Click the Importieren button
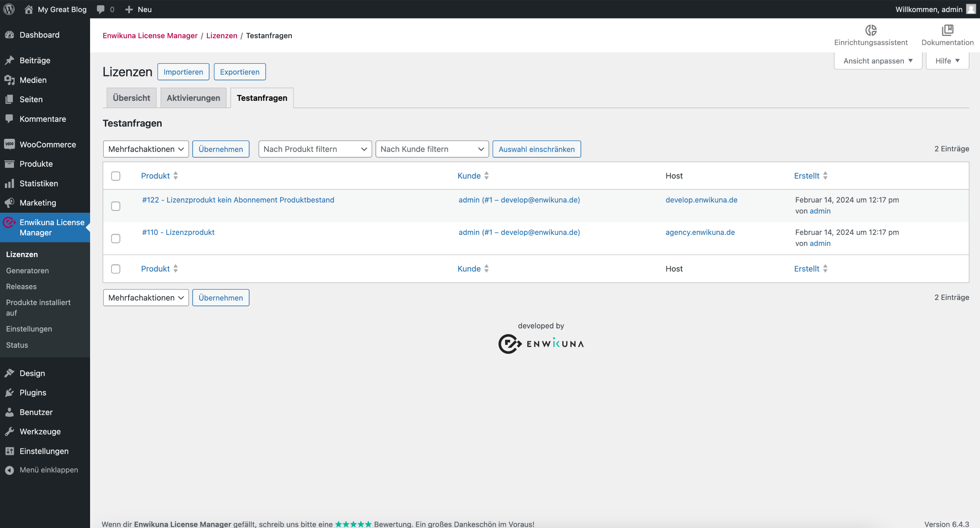Image resolution: width=980 pixels, height=528 pixels. coord(183,72)
